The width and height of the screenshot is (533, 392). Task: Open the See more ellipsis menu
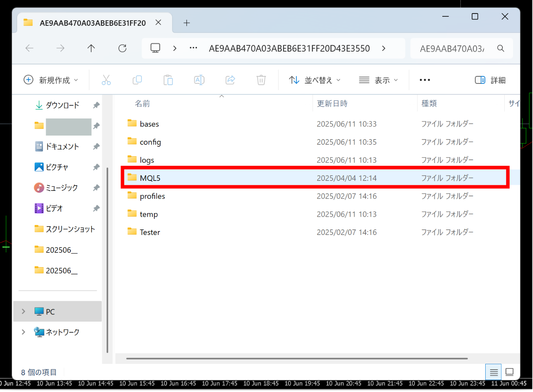coord(425,80)
